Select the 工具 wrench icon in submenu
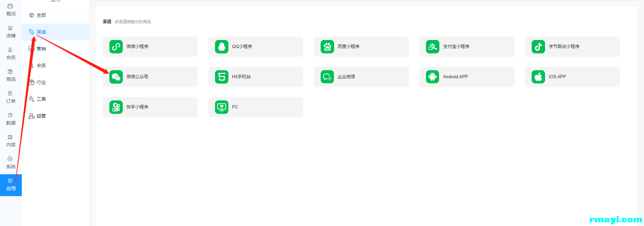Screen dimensions: 644x226 coord(32,99)
